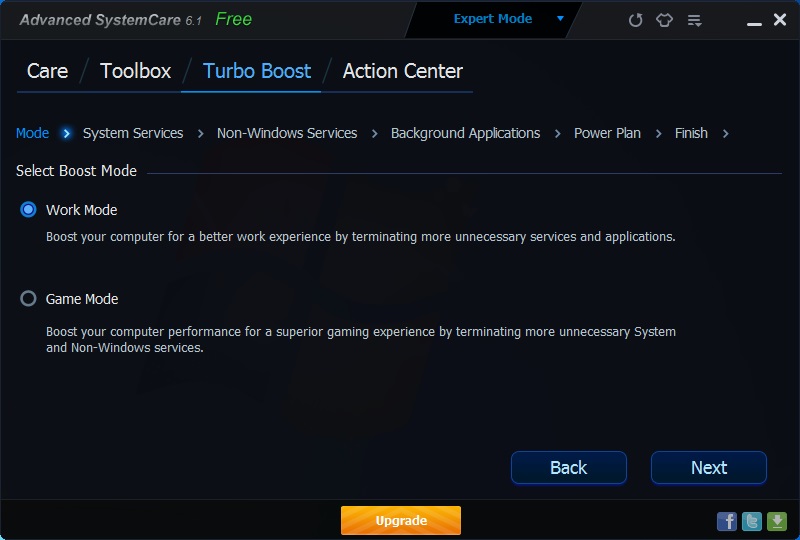Switch to the Care tab
Viewport: 800px width, 540px height.
[47, 71]
